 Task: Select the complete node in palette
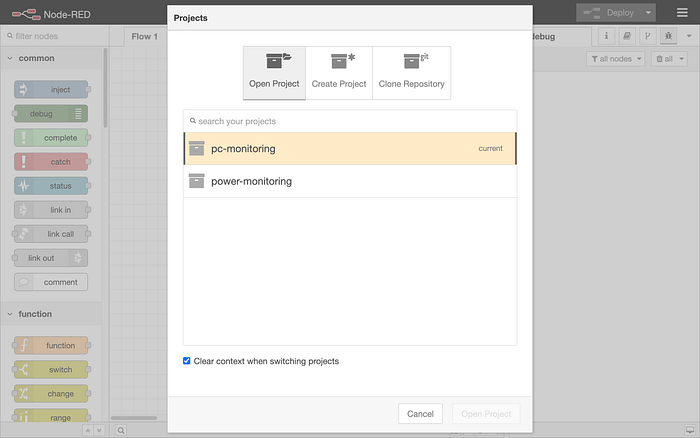point(51,138)
